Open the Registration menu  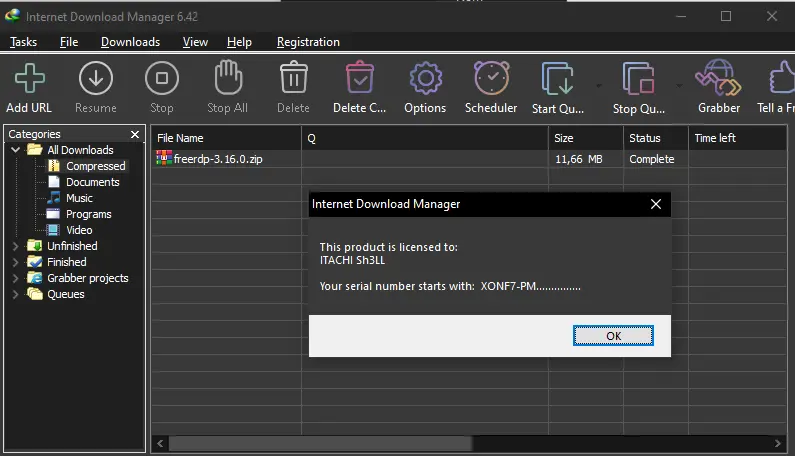click(x=308, y=42)
